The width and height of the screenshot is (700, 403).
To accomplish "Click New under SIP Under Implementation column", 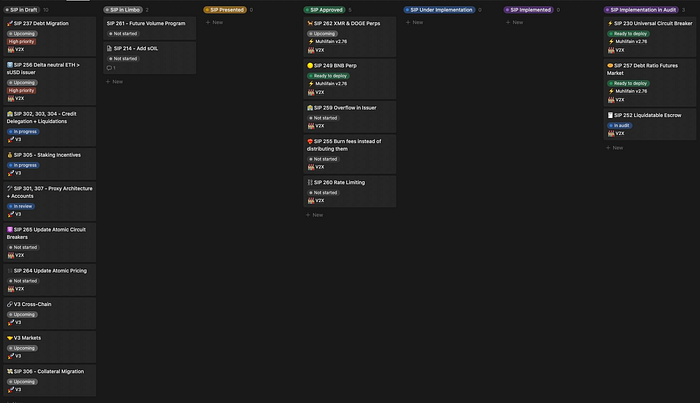I will tap(414, 22).
